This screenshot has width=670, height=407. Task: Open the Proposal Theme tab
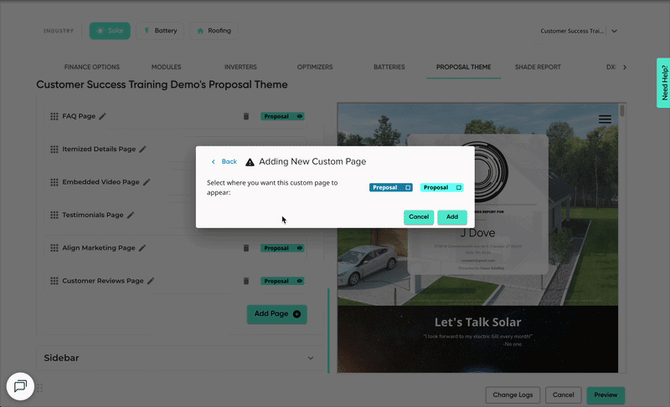(x=464, y=67)
